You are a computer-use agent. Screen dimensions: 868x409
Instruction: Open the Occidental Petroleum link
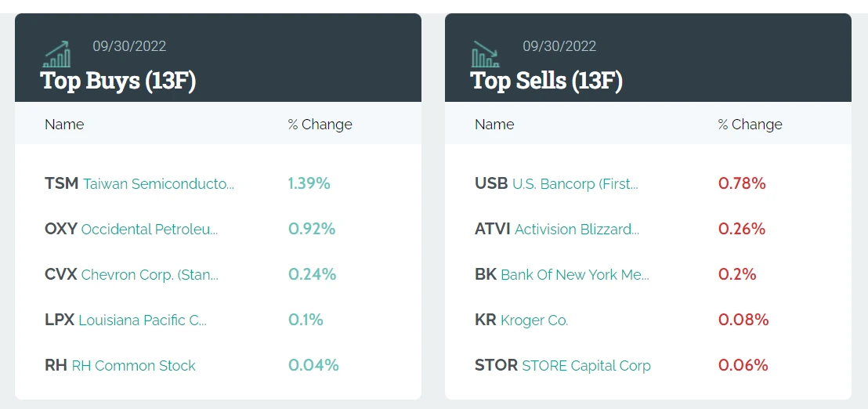point(150,230)
